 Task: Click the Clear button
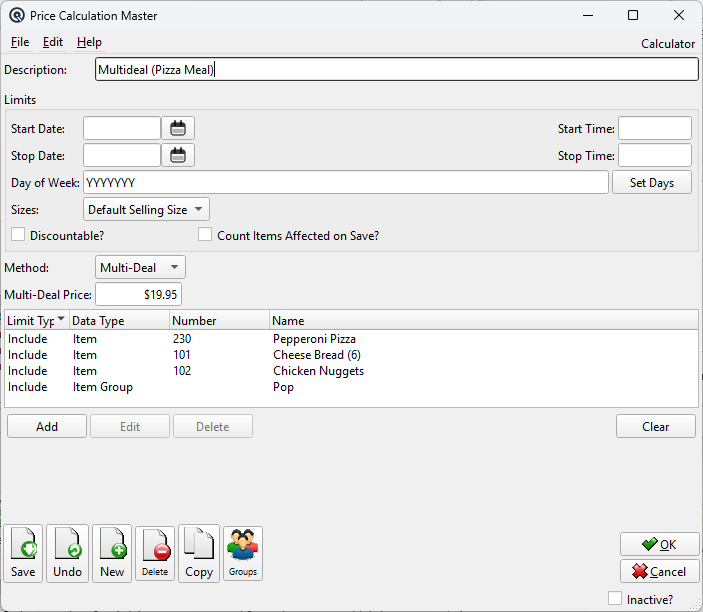click(x=655, y=426)
